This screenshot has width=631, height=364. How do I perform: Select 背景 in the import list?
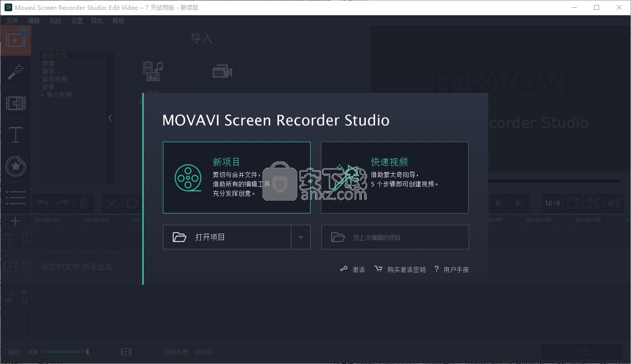pos(48,87)
